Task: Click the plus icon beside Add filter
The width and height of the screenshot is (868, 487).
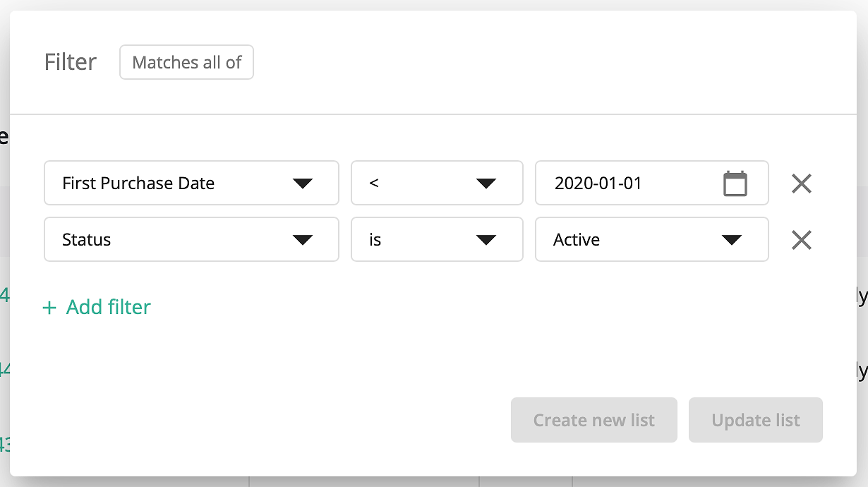Action: pyautogui.click(x=49, y=308)
